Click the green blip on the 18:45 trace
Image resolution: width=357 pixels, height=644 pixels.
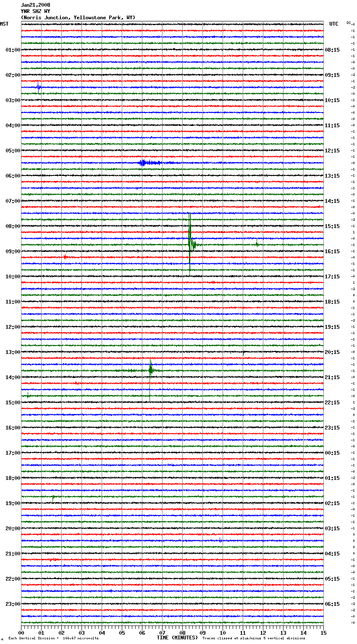pos(53,497)
